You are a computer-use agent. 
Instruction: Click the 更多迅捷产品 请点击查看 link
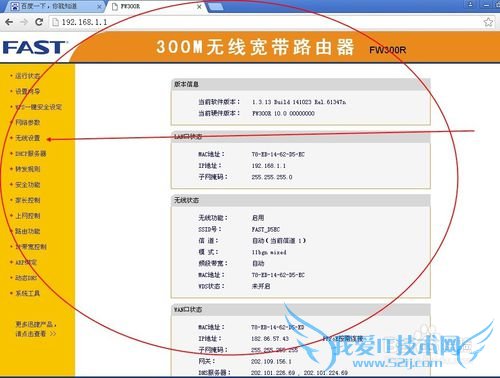(x=36, y=329)
